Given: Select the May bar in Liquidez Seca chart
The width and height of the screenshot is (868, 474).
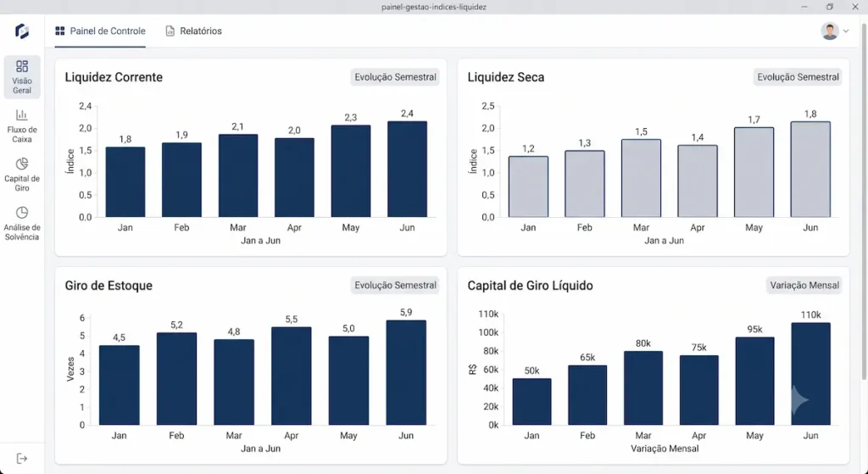Looking at the screenshot, I should [754, 172].
